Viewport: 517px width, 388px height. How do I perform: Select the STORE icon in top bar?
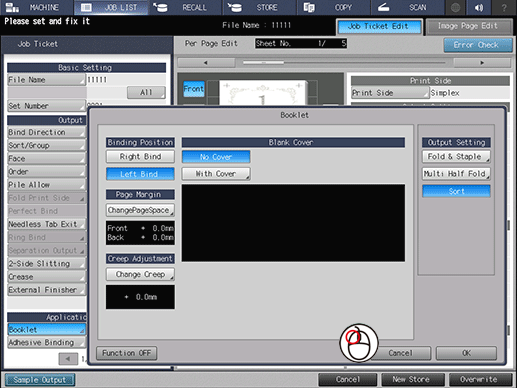(235, 7)
